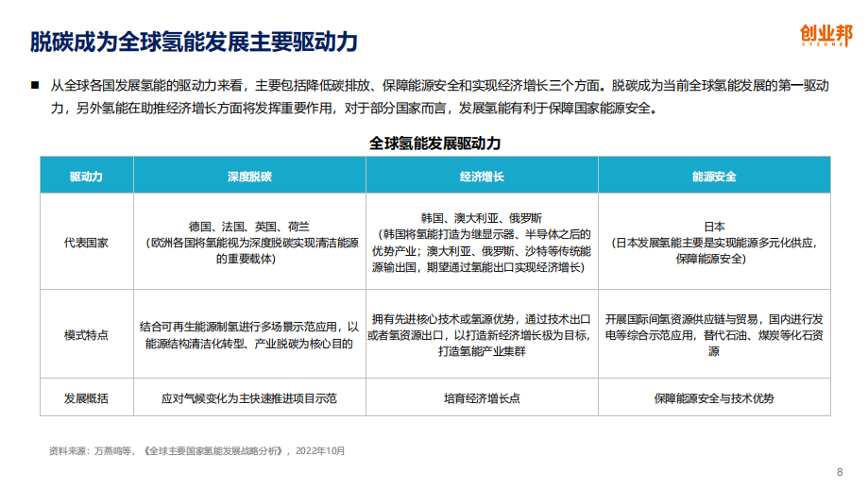The height and width of the screenshot is (489, 868).
Task: Click the table title 全球氢能发展驱动力
Action: pos(434,143)
